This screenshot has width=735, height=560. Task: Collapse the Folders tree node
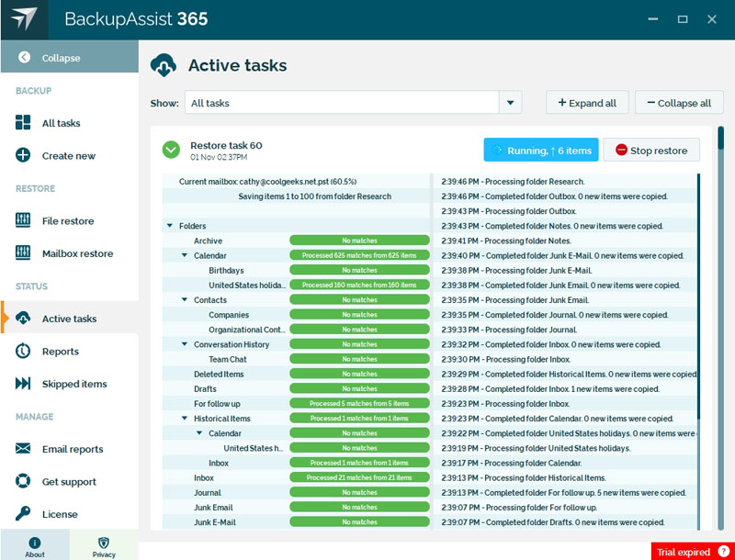(170, 226)
